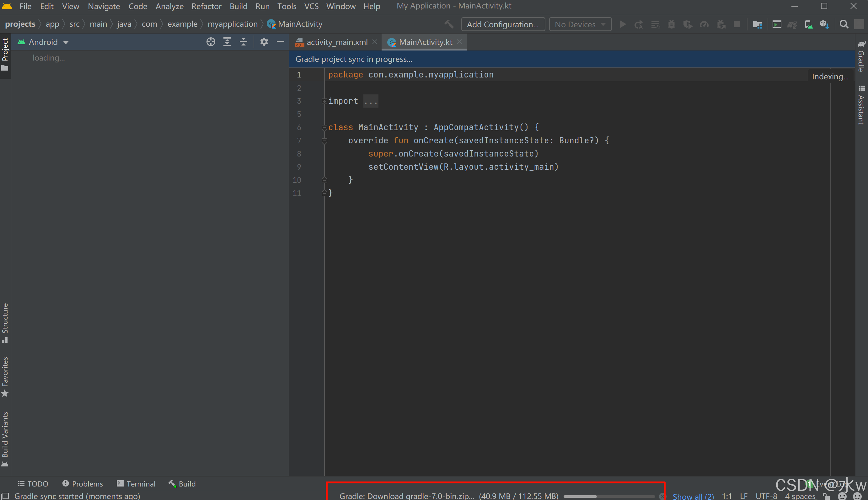Click Collapse All in Project panel

pyautogui.click(x=244, y=42)
